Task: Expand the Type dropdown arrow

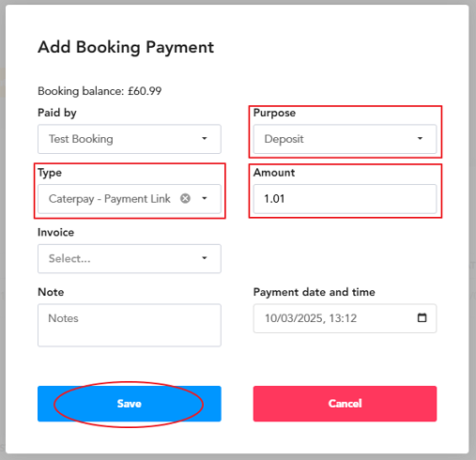Action: (x=205, y=198)
